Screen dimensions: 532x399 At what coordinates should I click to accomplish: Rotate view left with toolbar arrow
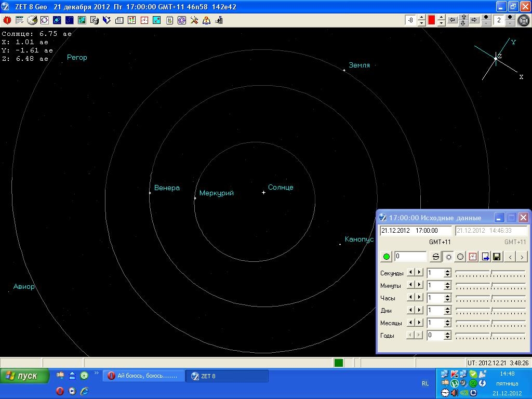tap(452, 20)
